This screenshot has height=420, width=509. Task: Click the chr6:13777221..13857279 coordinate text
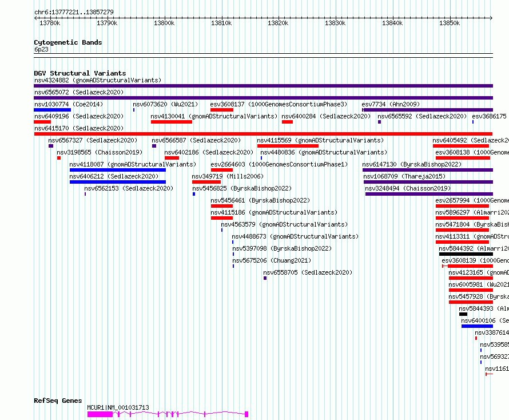74,13
